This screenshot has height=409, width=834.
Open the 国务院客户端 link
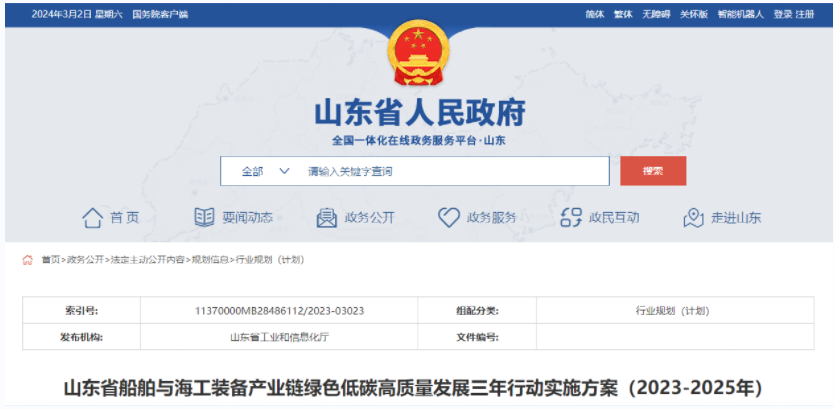click(x=160, y=14)
